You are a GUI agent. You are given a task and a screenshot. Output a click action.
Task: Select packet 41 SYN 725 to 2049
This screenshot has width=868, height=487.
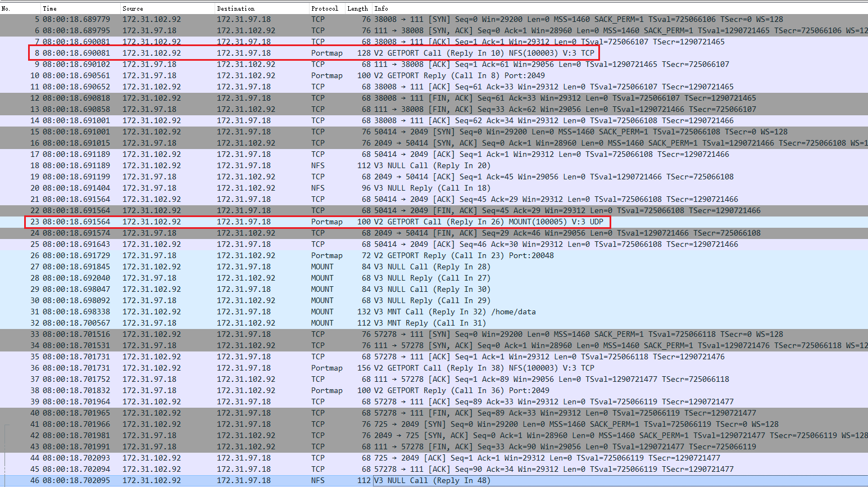coord(434,424)
